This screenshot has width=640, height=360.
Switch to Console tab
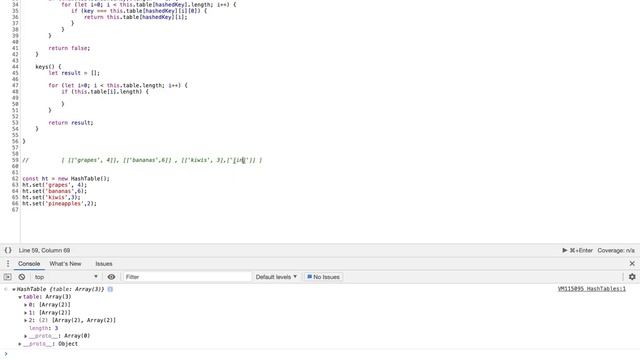[29, 264]
